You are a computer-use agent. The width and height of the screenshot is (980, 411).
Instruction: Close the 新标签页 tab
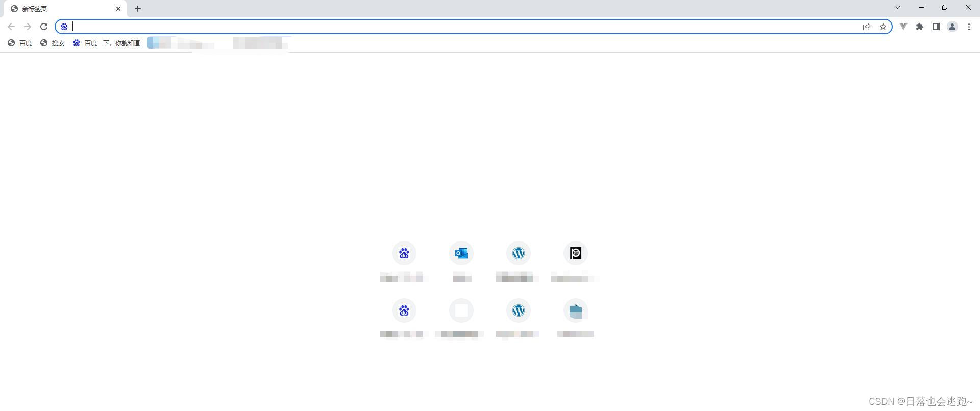pyautogui.click(x=118, y=9)
